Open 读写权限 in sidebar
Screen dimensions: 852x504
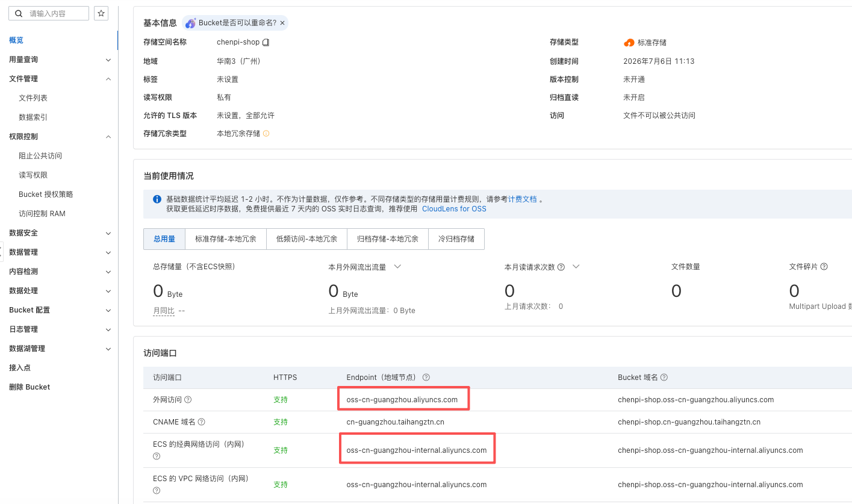[33, 175]
